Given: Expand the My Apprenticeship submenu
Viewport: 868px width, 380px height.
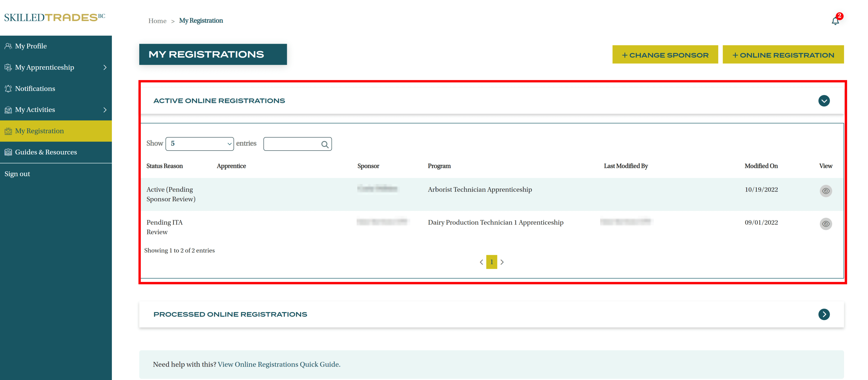Looking at the screenshot, I should pos(105,67).
